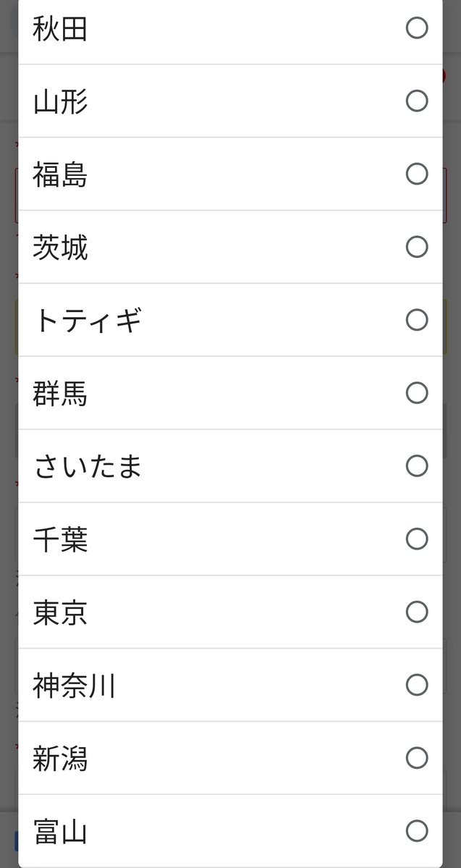
Task: Choose 群馬 radio button
Action: point(417,393)
